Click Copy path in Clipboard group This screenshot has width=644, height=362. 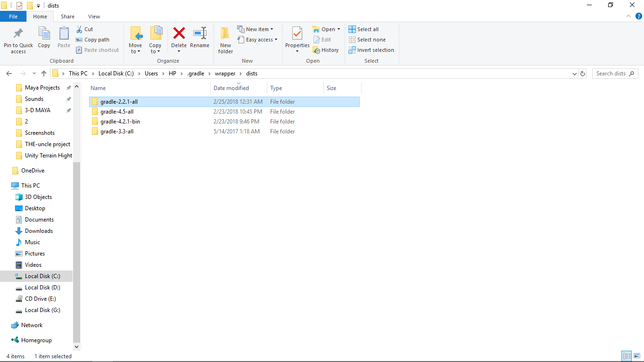click(92, 40)
